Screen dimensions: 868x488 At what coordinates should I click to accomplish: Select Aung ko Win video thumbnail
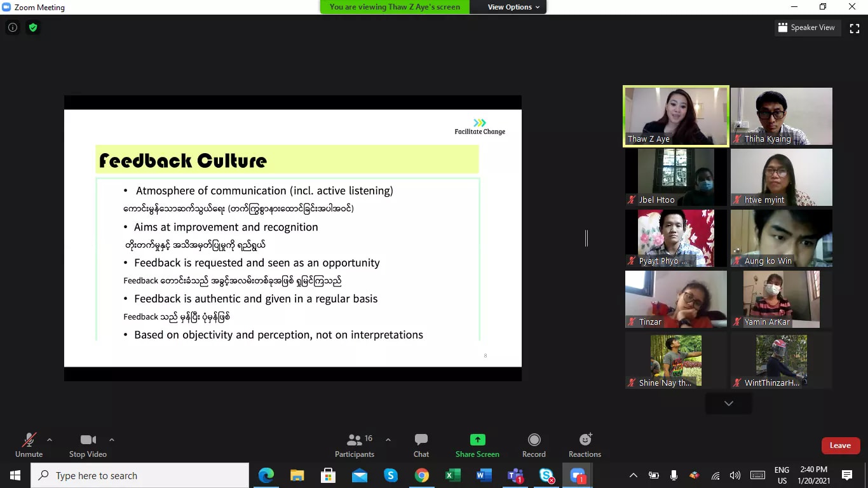[781, 238]
